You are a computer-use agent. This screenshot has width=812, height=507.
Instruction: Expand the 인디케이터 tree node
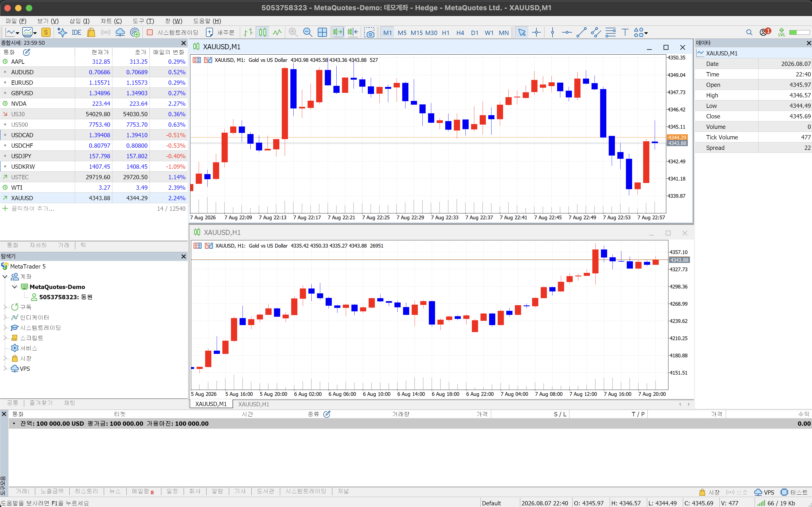click(x=5, y=317)
